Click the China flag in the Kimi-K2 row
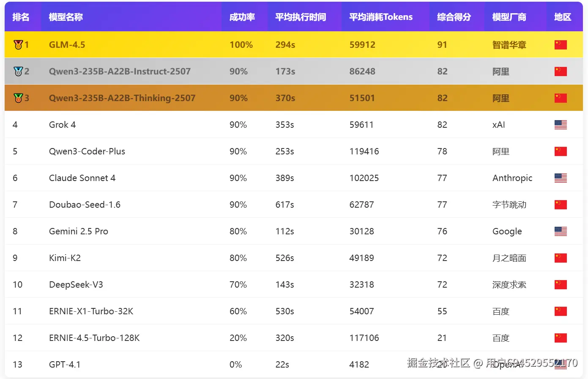The width and height of the screenshot is (588, 379). 561,258
